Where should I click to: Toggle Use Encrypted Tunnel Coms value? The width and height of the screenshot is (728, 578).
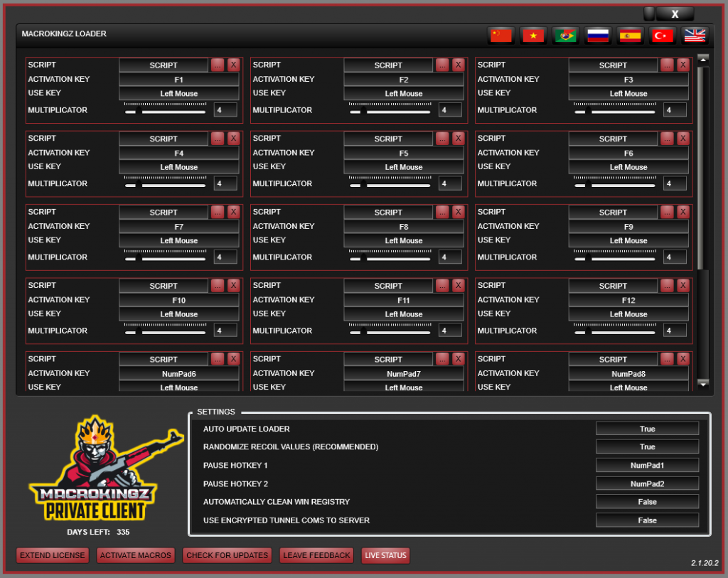[x=647, y=520]
